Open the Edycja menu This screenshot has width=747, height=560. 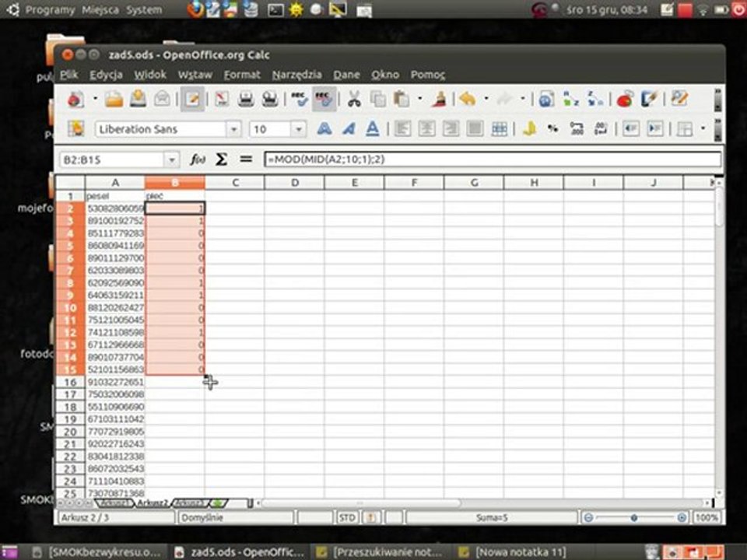(106, 75)
